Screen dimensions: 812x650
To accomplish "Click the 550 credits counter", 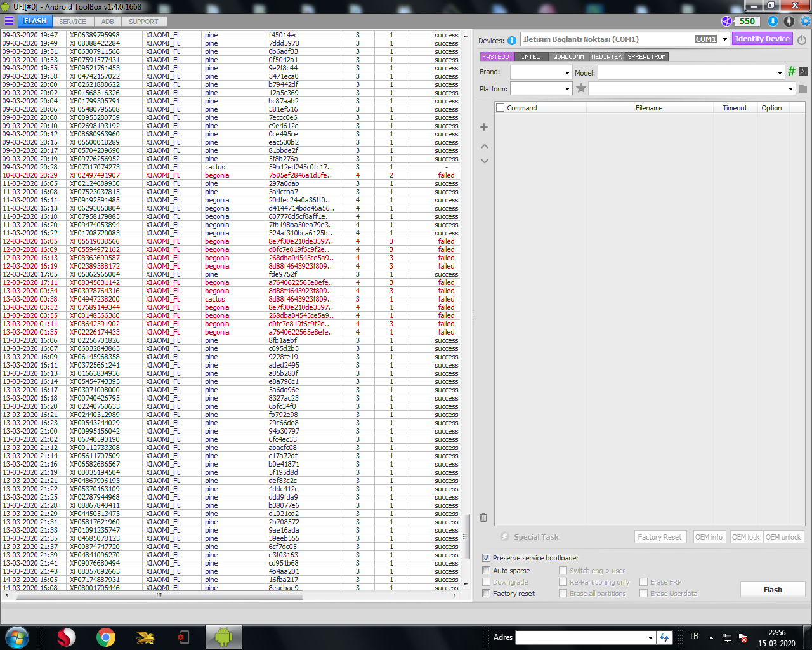I will (x=747, y=21).
